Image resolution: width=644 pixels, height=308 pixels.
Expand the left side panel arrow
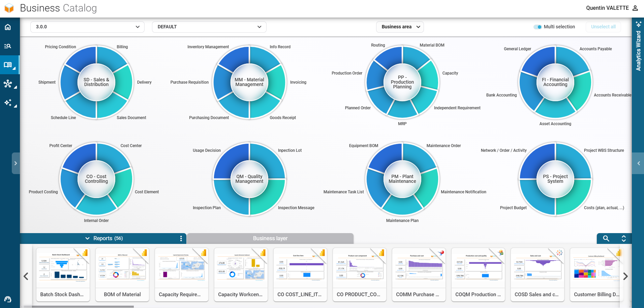(16, 163)
